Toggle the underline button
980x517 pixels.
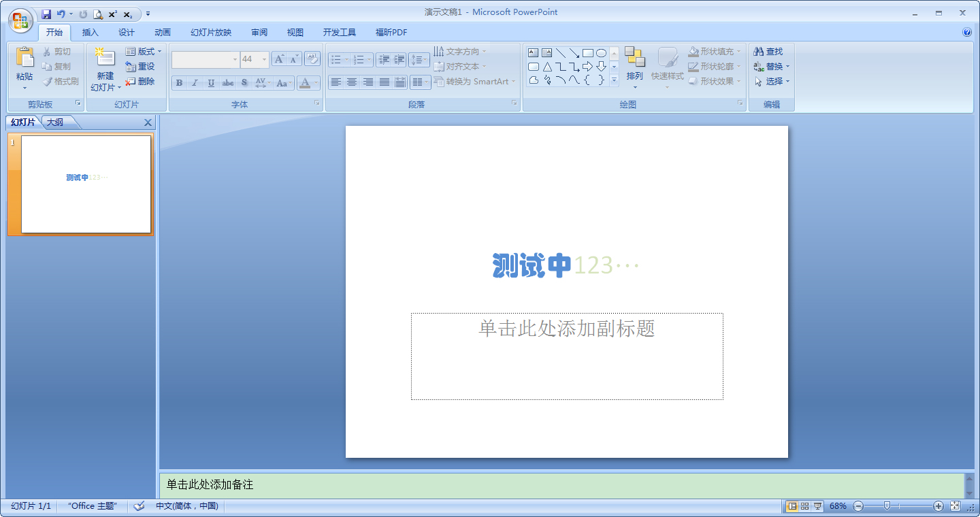coord(211,82)
